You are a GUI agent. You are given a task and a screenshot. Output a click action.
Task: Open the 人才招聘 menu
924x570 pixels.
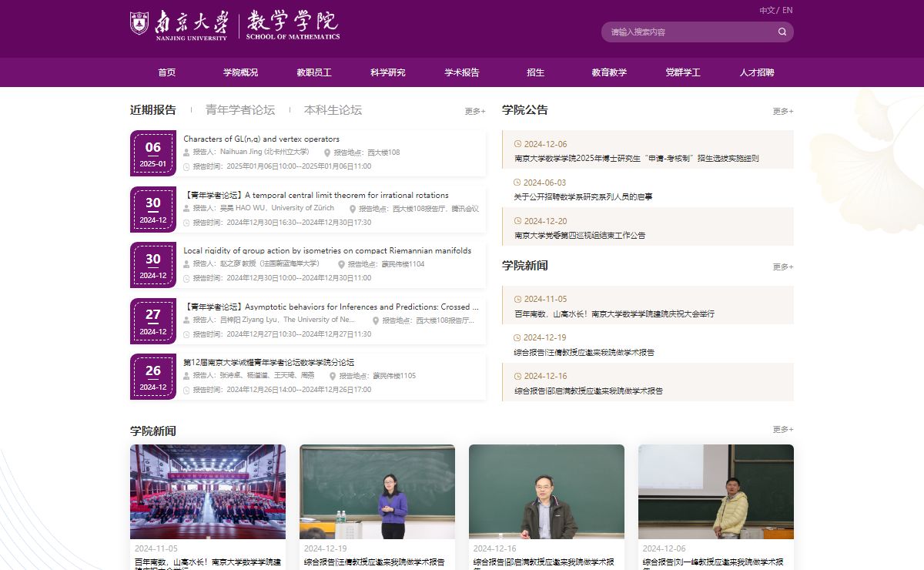click(757, 72)
